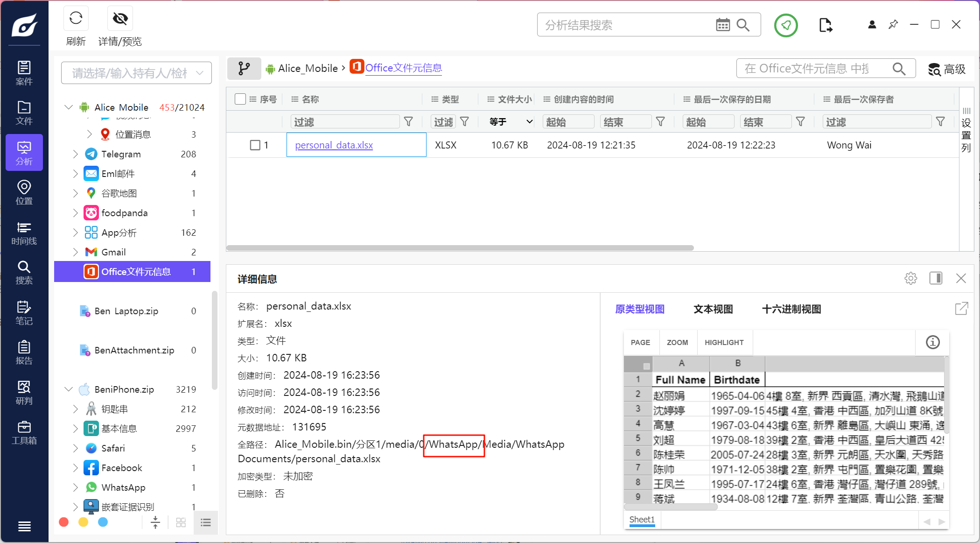Expand the Telegram tree node

click(76, 154)
